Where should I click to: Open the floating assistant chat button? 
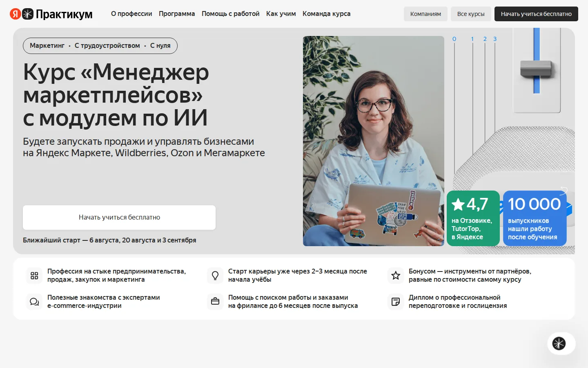(561, 343)
